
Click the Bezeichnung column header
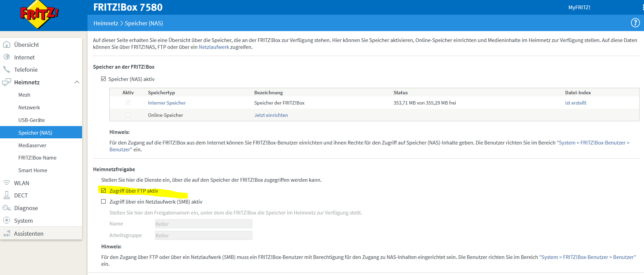coord(268,92)
